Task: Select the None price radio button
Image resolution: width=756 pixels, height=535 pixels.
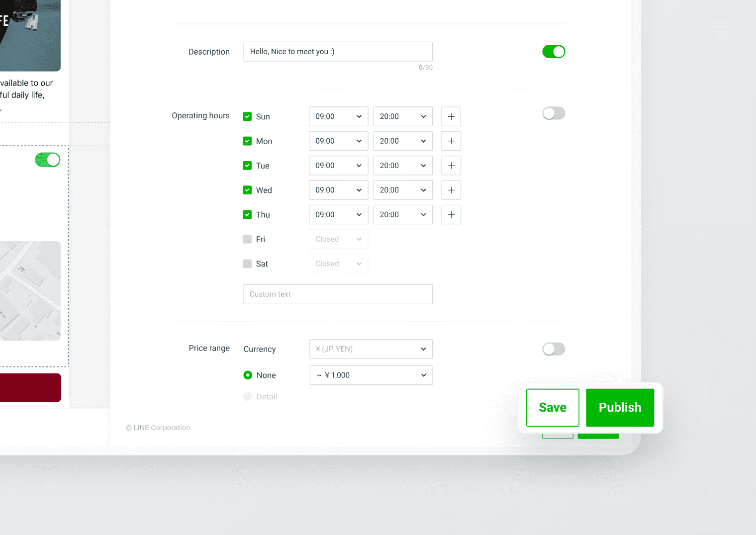Action: [x=248, y=375]
